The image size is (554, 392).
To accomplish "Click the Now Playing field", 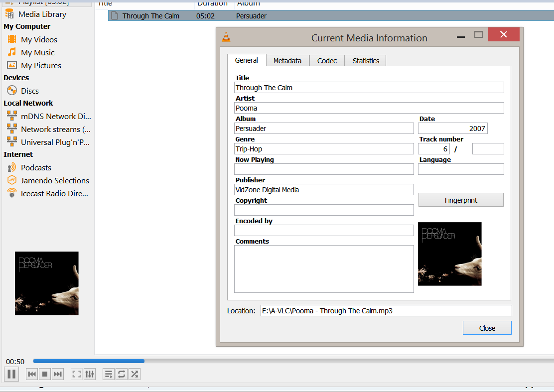I will click(x=324, y=169).
